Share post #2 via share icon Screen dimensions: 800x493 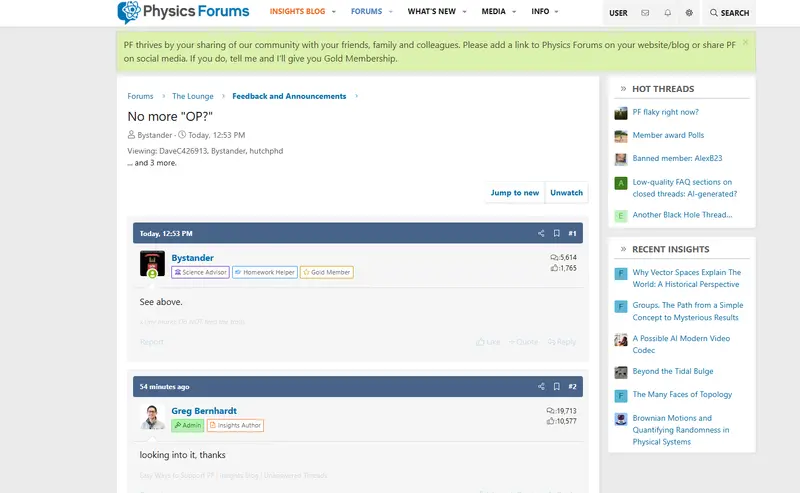541,386
